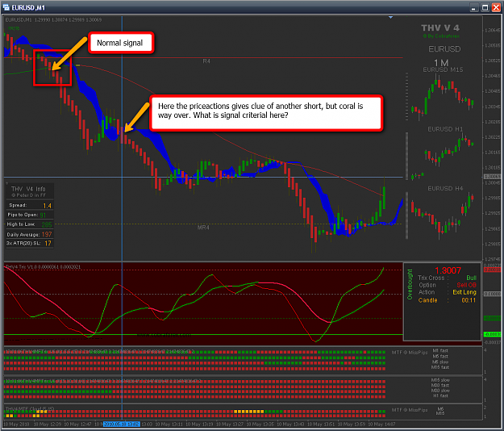Click the EURUSD,M1 chart window icon
The height and width of the screenshot is (431, 504).
(6, 6)
